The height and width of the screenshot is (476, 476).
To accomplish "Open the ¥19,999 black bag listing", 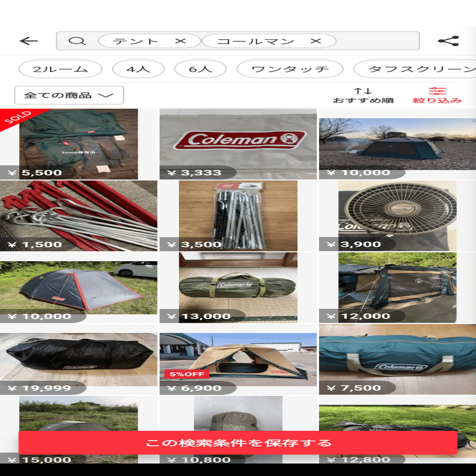I will tap(79, 359).
